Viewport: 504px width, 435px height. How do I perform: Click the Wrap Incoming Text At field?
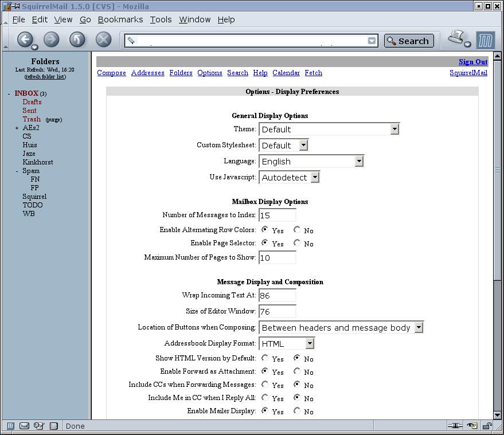coord(278,296)
